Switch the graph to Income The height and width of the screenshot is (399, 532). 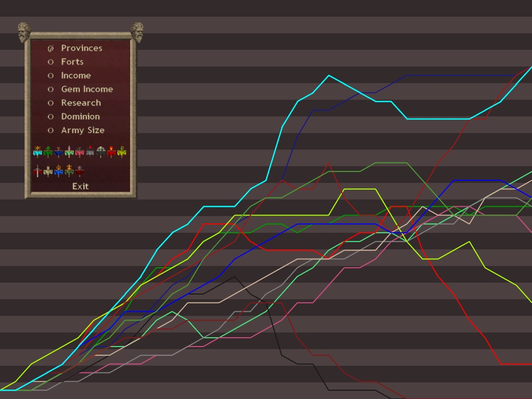(69, 75)
